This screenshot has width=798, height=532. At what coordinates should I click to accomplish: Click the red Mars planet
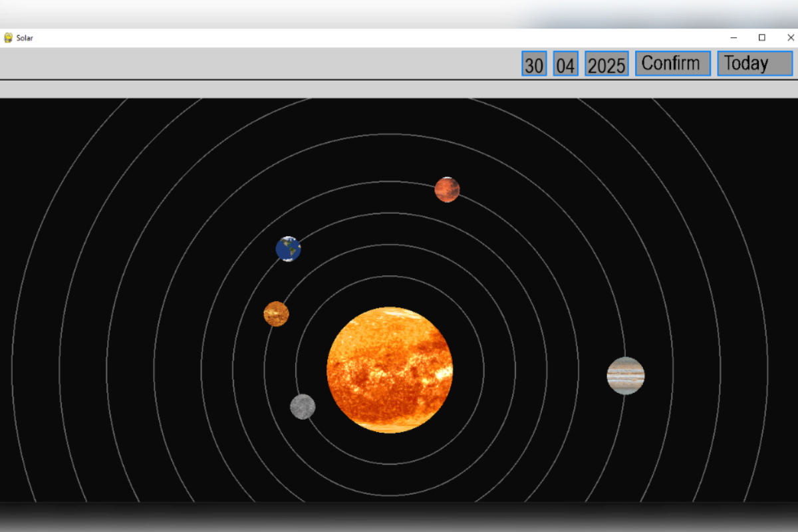coord(447,190)
